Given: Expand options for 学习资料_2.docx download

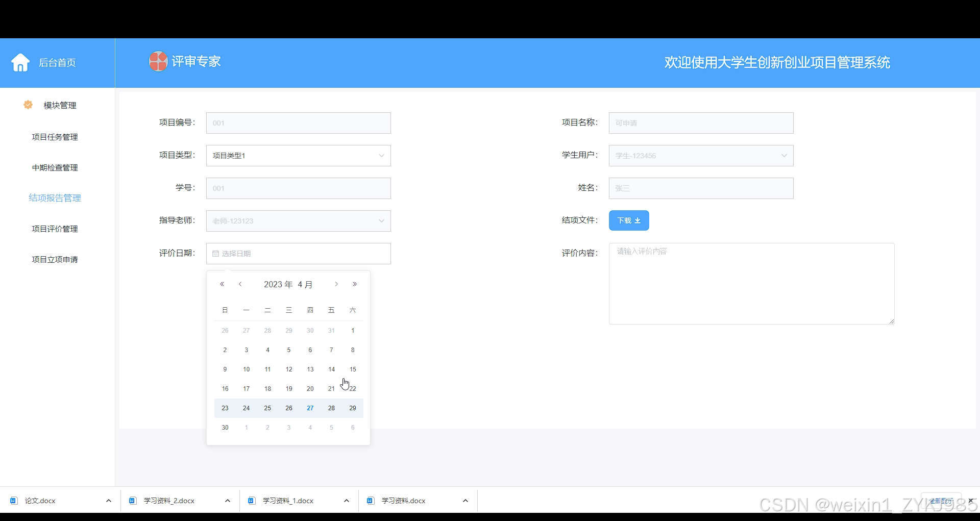Looking at the screenshot, I should pyautogui.click(x=228, y=501).
